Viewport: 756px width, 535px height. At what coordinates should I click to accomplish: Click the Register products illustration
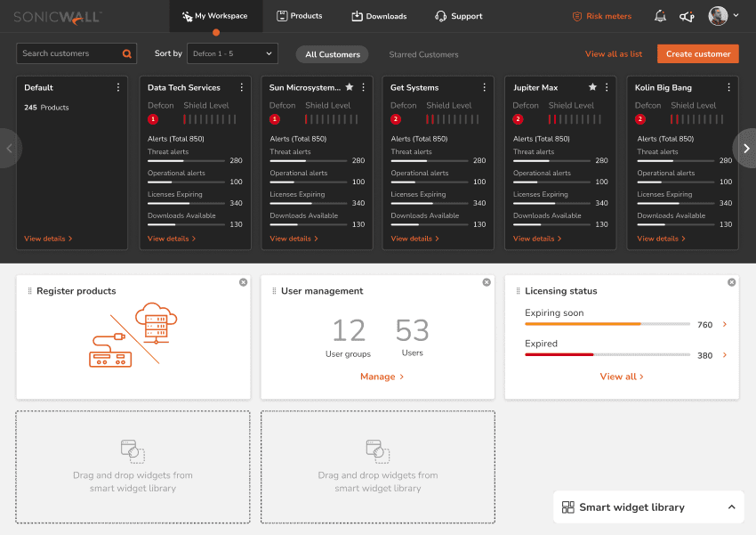(133, 335)
